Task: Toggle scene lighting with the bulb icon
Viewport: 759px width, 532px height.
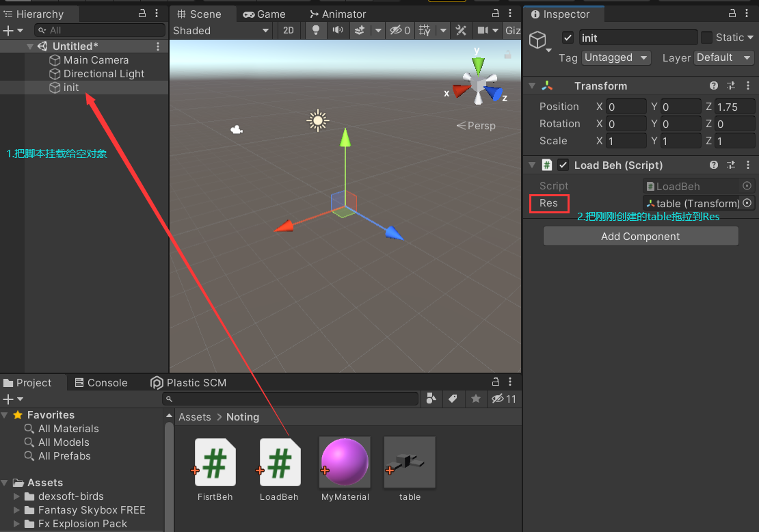Action: point(316,31)
